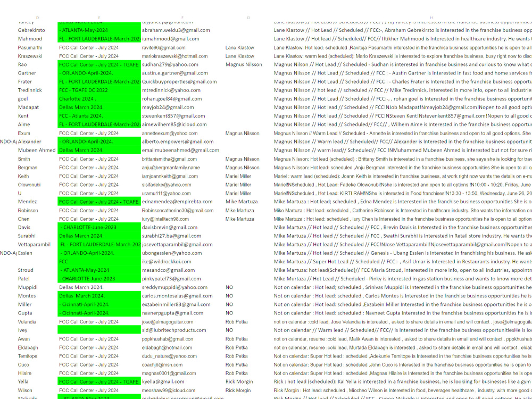The width and height of the screenshot is (532, 399).
Task: Select Rob Petka in the Velandia row
Action: click(237, 322)
